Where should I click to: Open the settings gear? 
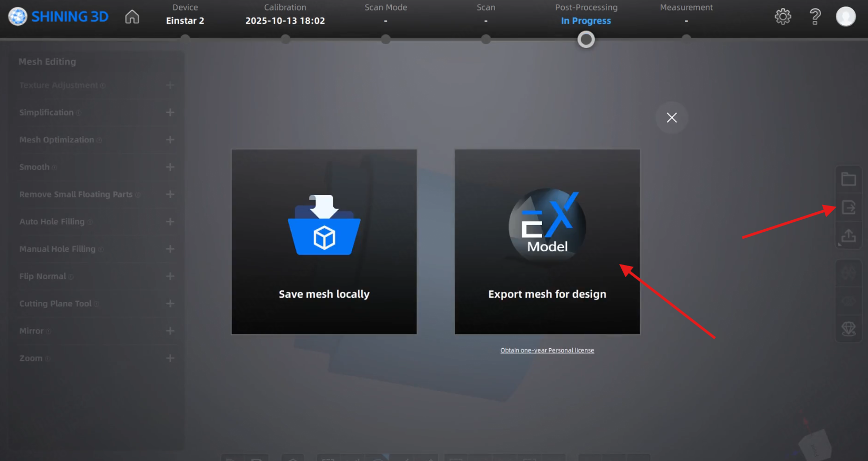(783, 16)
